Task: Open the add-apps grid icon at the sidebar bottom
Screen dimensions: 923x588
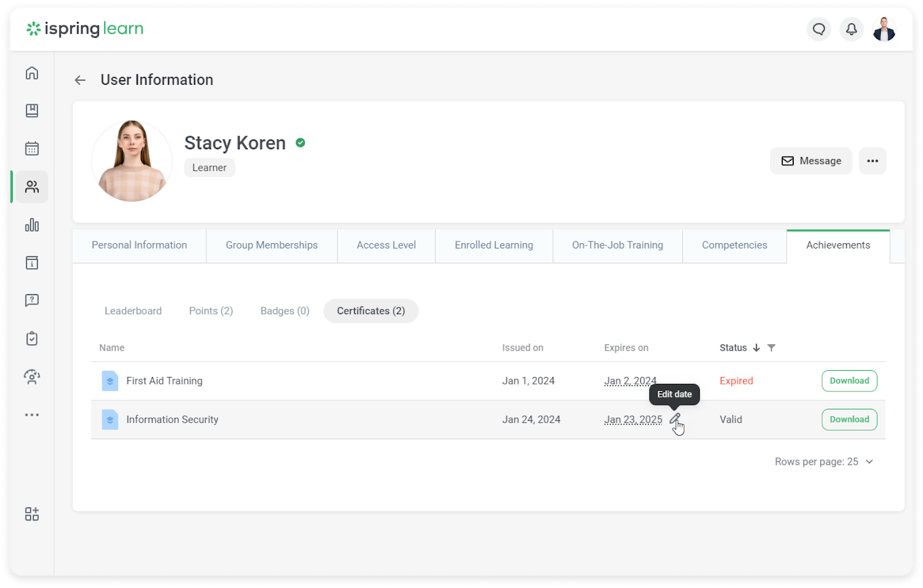Action: [x=32, y=514]
